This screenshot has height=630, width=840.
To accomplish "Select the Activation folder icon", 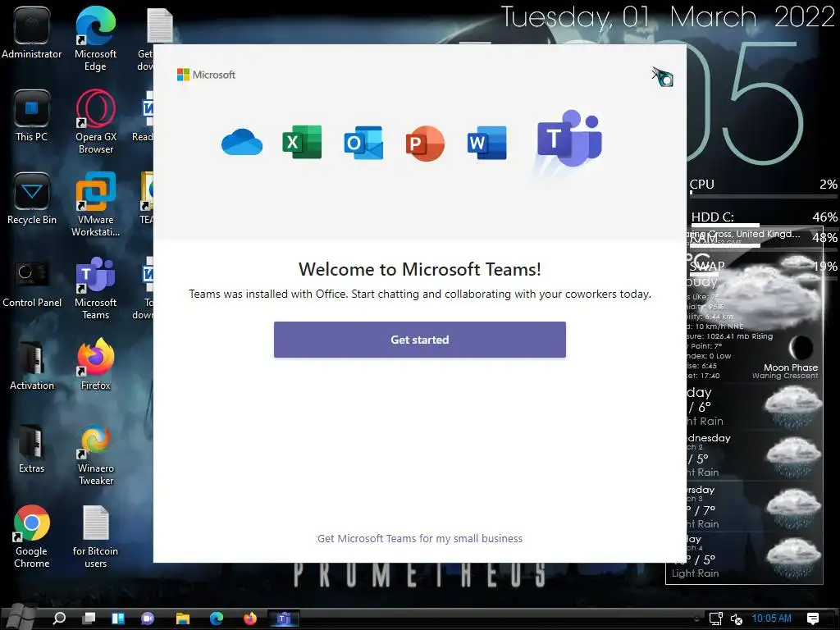I will click(32, 365).
